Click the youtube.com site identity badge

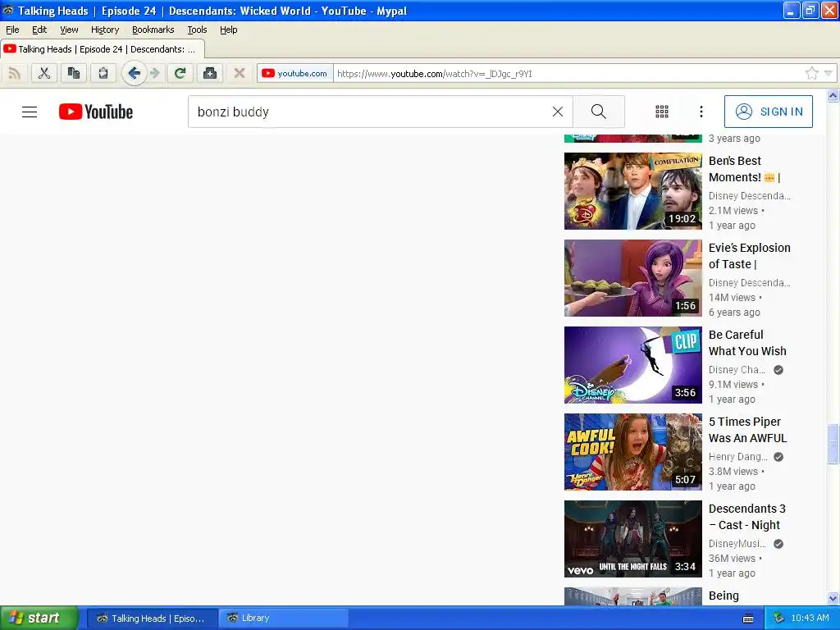tap(294, 73)
